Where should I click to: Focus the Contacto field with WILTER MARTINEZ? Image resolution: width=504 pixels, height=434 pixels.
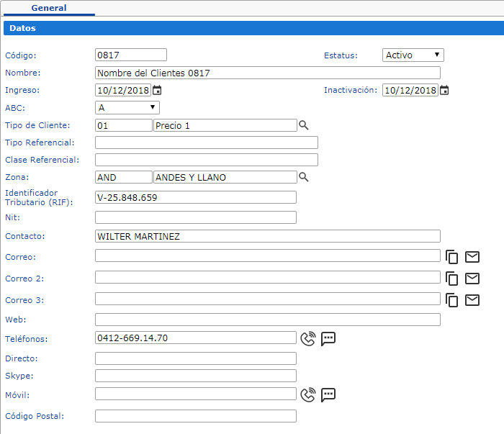click(x=267, y=236)
